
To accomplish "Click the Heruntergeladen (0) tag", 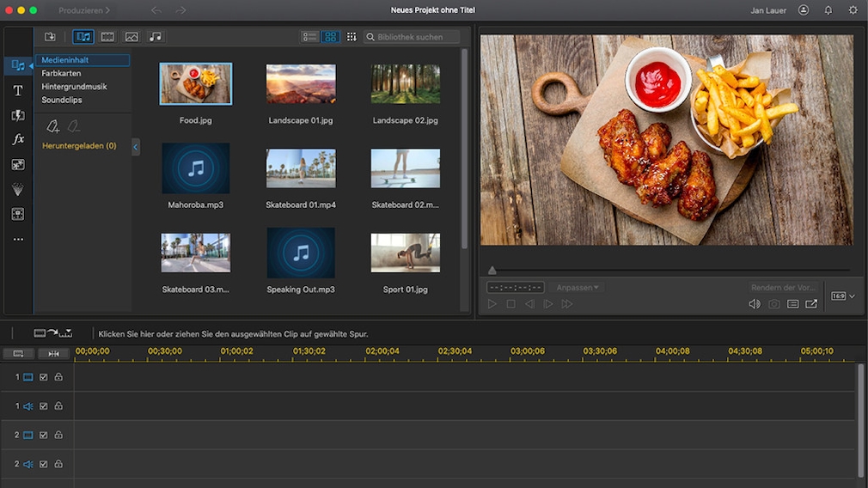I will 79,146.
